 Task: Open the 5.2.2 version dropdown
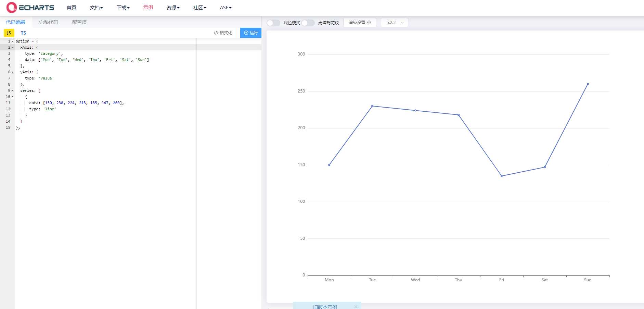tap(395, 23)
